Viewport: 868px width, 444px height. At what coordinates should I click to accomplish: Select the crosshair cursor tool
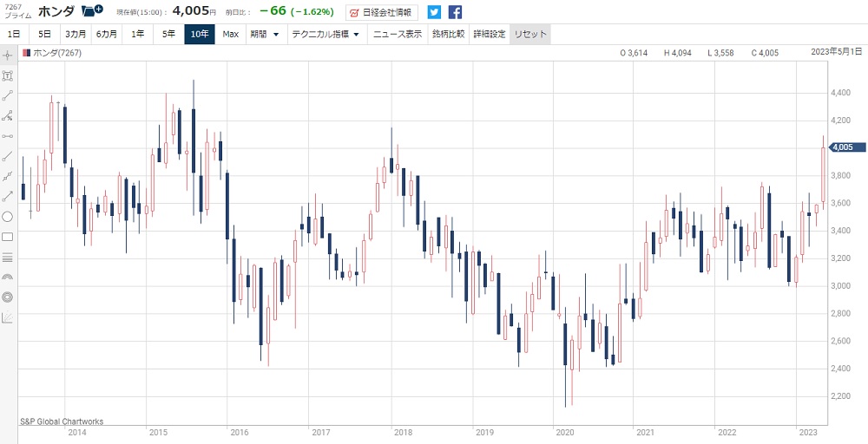coord(8,55)
